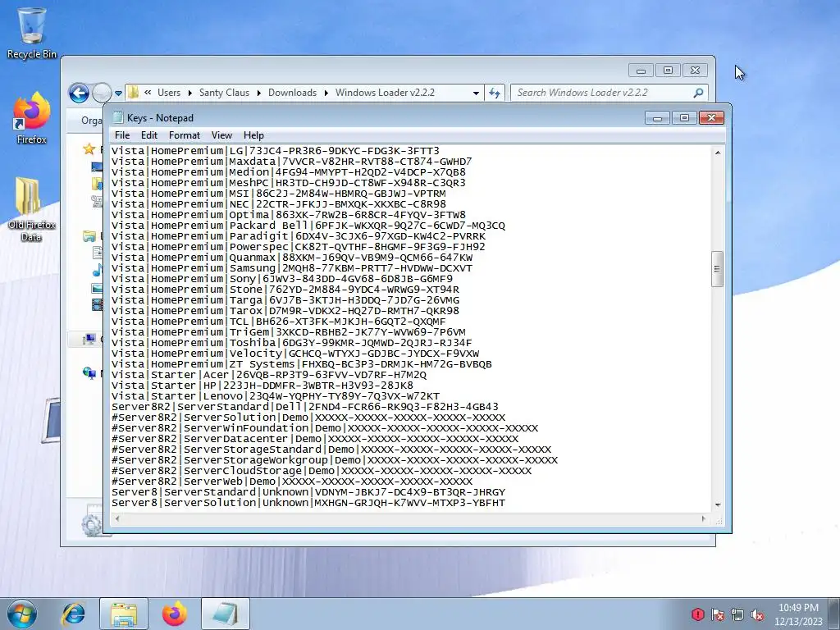Expand the arrow after Downloads breadcrumb
This screenshot has height=630, width=840.
(x=326, y=93)
